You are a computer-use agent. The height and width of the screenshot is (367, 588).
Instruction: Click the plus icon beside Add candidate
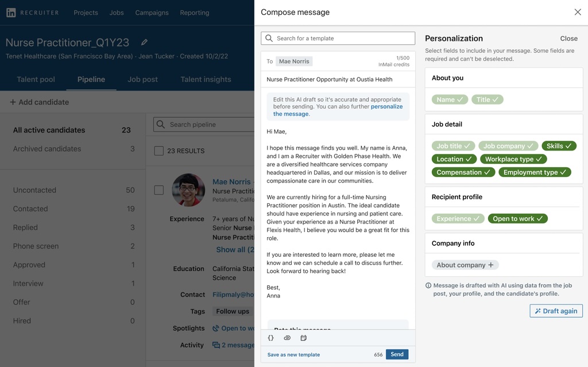pyautogui.click(x=13, y=102)
